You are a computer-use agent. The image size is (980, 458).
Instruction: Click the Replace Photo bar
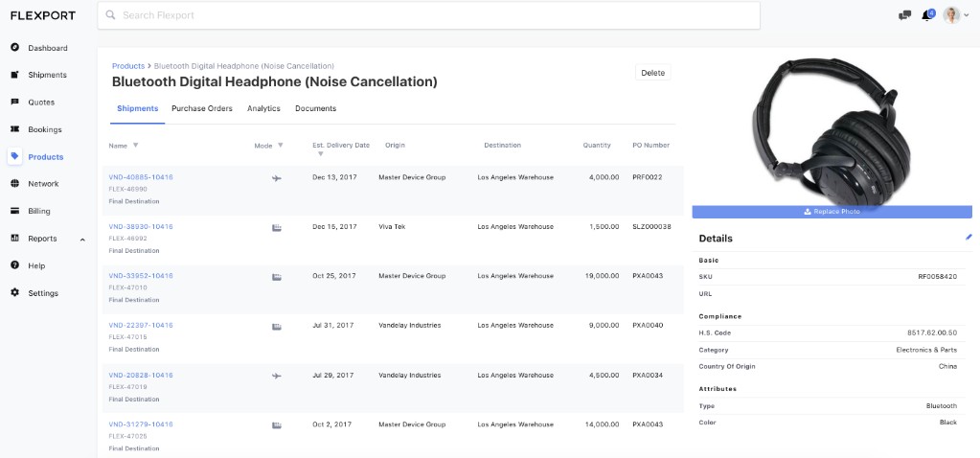tap(832, 212)
